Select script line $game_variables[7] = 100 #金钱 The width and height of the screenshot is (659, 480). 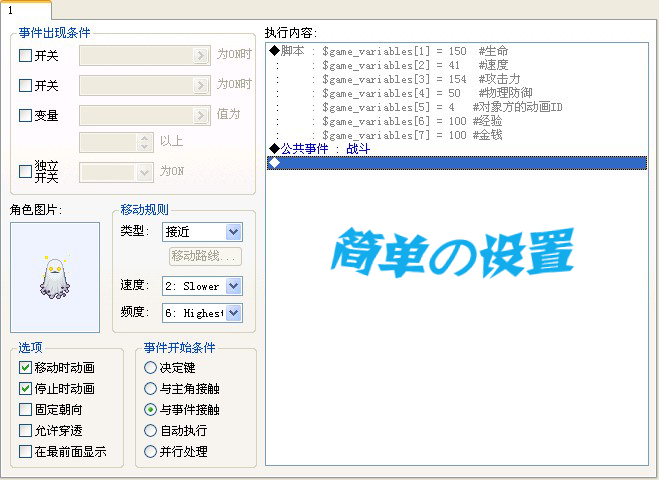[x=457, y=135]
